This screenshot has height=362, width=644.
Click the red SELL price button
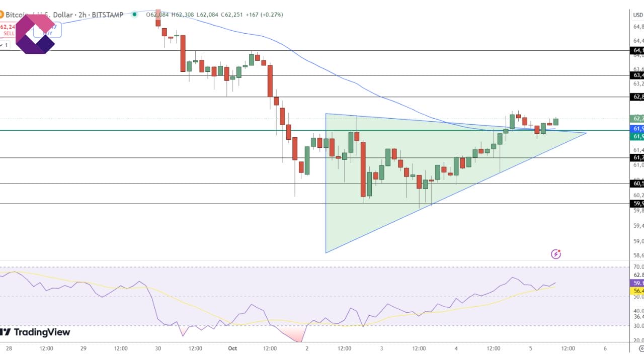tap(8, 30)
